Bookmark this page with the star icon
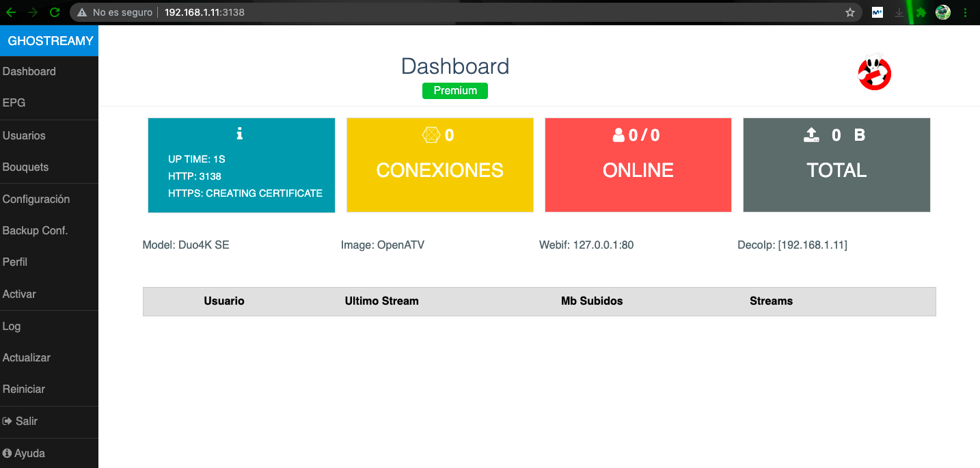980x468 pixels. pyautogui.click(x=850, y=12)
